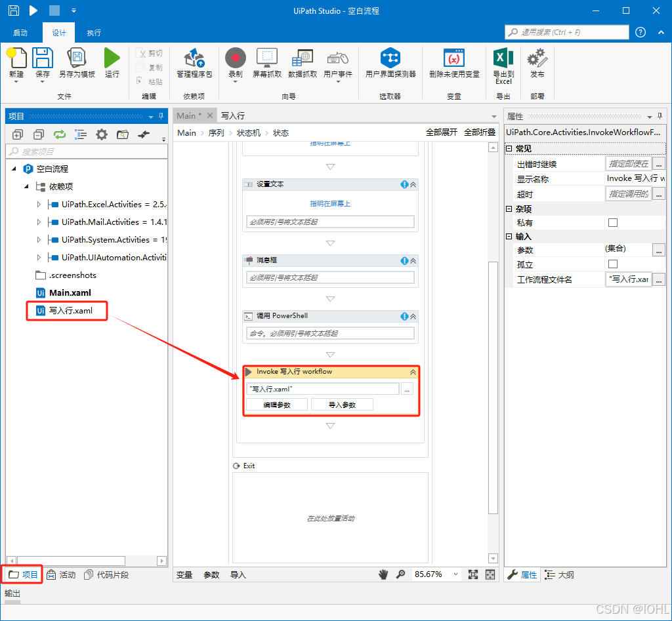This screenshot has height=621, width=672.
Task: Click 指明在屏幕上 link in 设置文本
Action: point(330,204)
